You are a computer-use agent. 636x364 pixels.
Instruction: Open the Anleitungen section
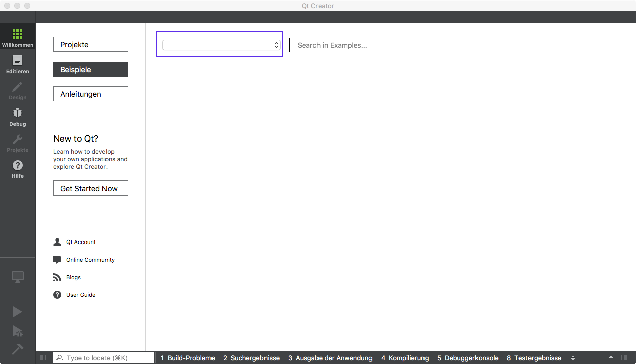coord(90,94)
